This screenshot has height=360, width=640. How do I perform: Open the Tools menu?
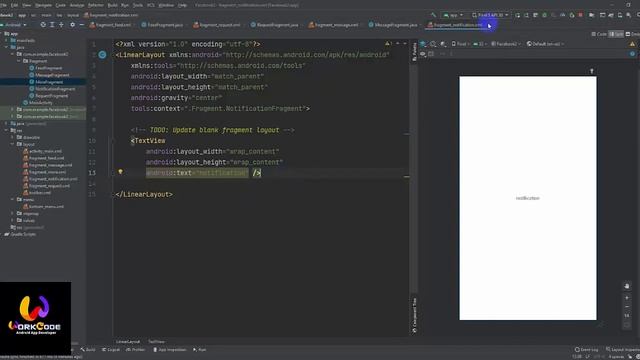pos(138,5)
